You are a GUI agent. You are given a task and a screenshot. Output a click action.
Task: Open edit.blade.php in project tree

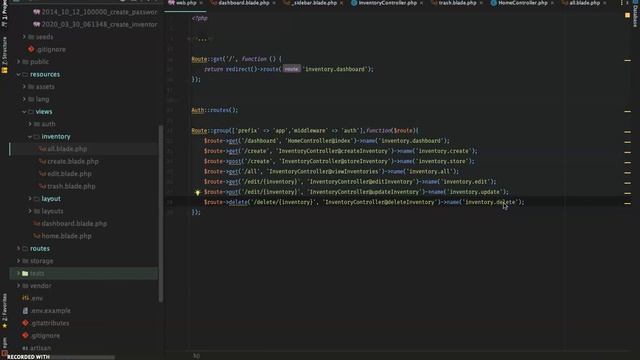coord(65,174)
